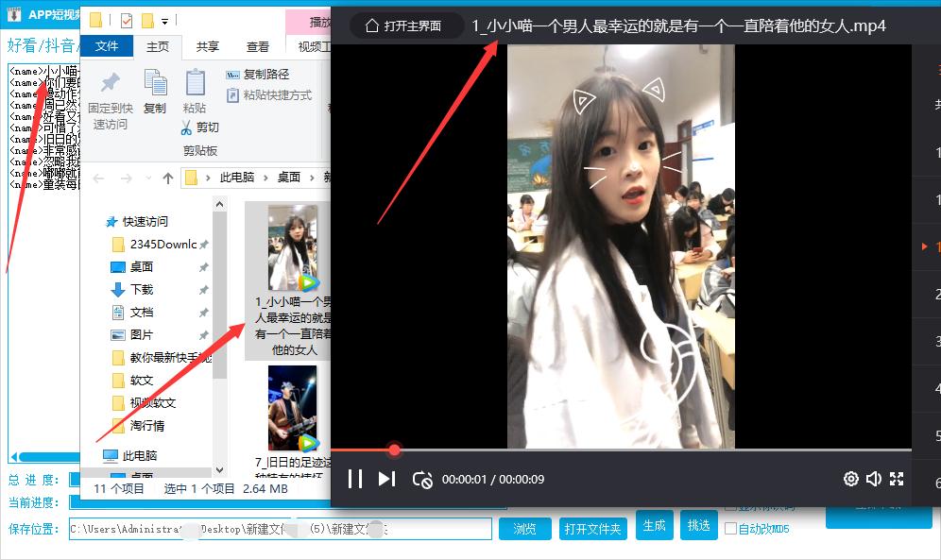Screen dimensions: 941x560
Task: Enter fullscreen in the video player
Action: click(897, 479)
